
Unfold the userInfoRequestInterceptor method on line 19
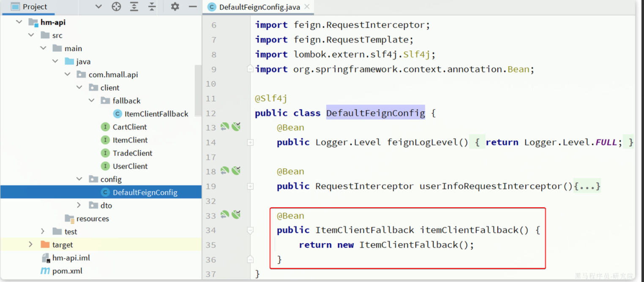click(250, 187)
